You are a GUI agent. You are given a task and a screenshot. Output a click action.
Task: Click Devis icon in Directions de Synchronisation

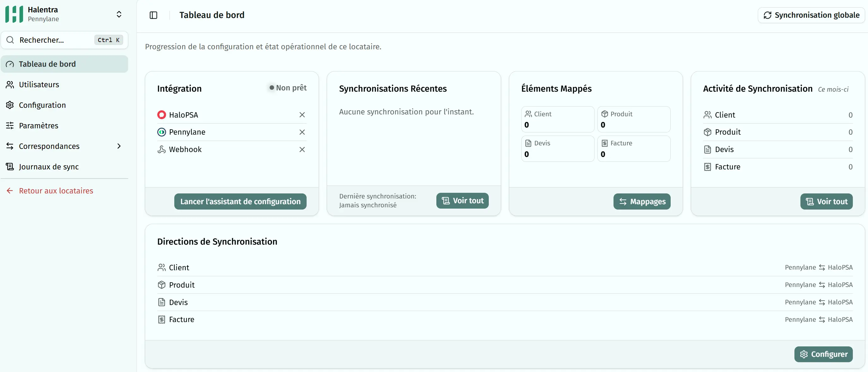coord(162,302)
